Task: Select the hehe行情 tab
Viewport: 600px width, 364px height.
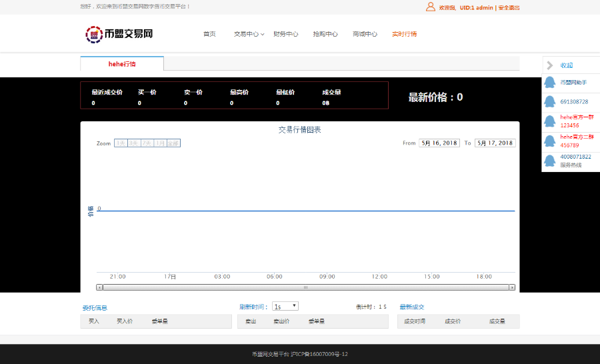Action: point(122,64)
